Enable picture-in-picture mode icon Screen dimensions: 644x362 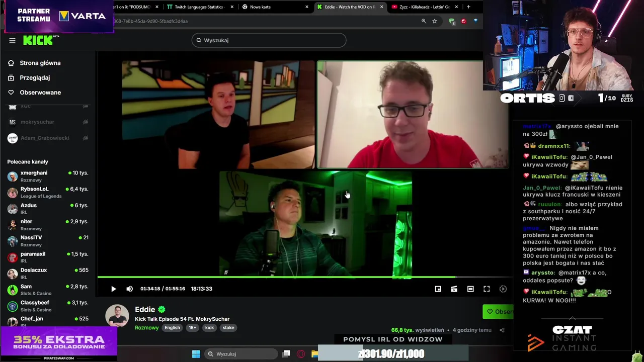(x=438, y=289)
